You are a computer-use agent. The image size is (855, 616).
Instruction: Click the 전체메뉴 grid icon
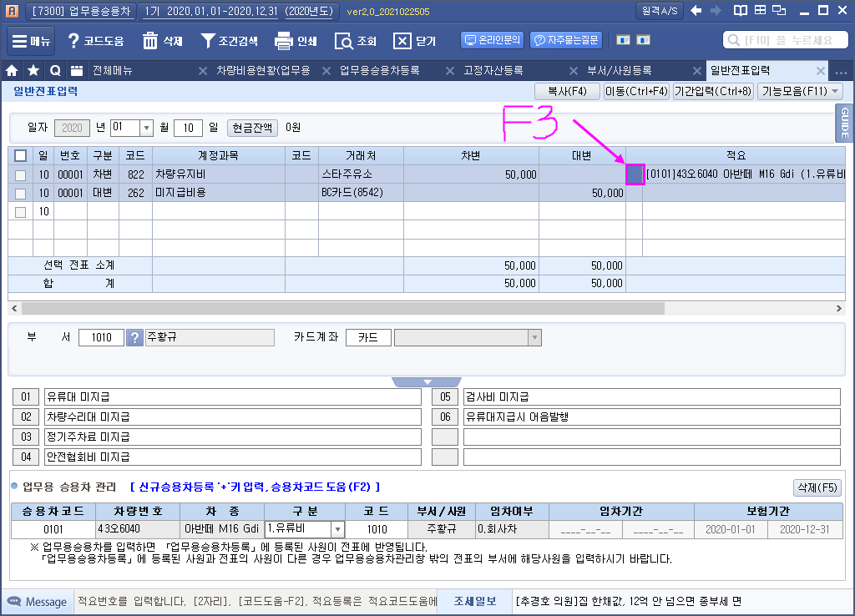tap(77, 70)
